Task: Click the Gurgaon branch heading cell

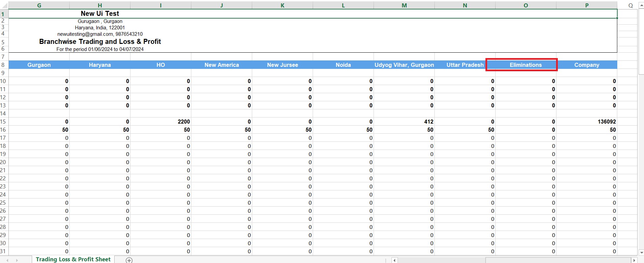Action: [39, 65]
